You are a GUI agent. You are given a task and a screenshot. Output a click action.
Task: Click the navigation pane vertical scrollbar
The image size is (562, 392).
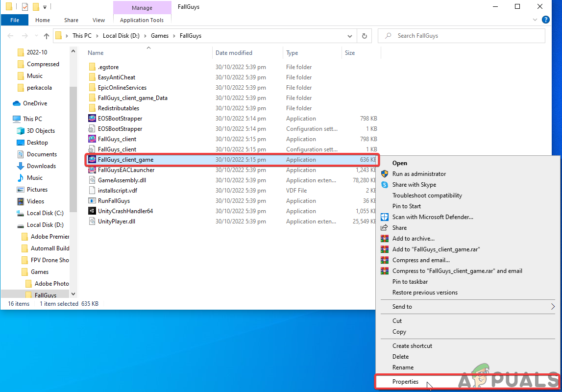[x=73, y=147]
